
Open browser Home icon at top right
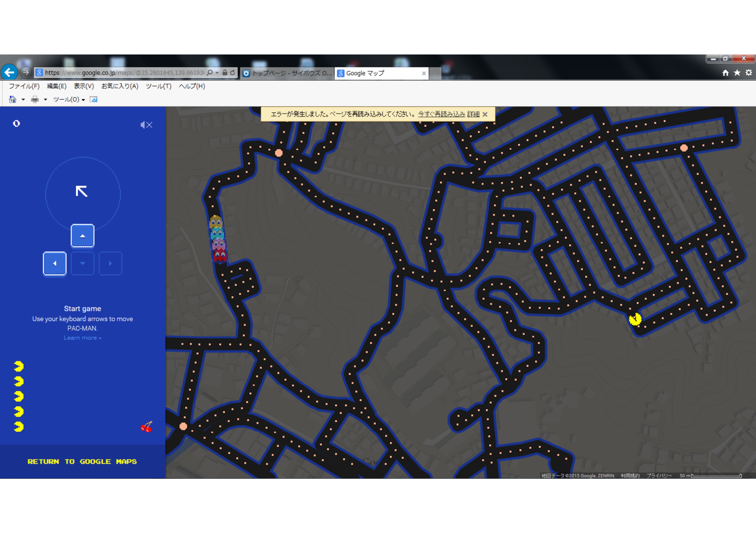(725, 73)
